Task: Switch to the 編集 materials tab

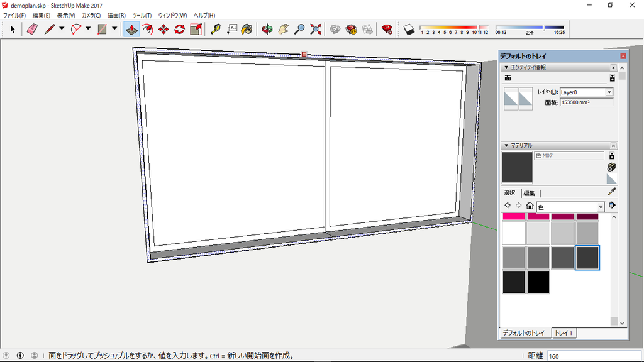Action: point(529,194)
